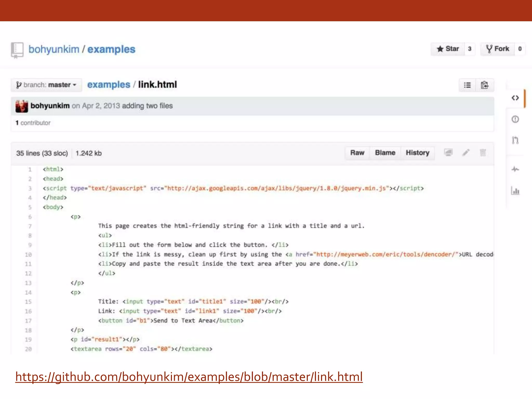The image size is (532, 399).
Task: Open the bohyunkim user profile link
Action: click(x=54, y=49)
